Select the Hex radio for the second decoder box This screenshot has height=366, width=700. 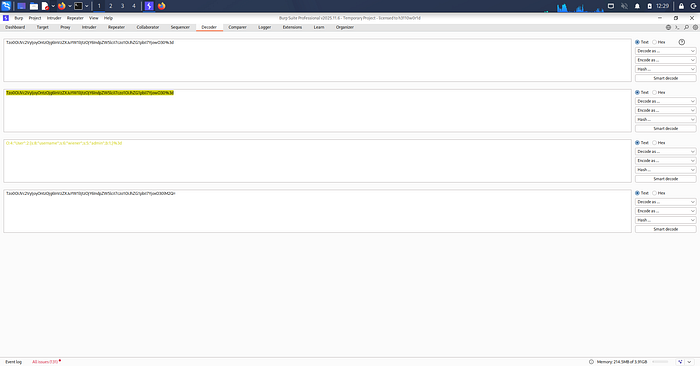[654, 92]
